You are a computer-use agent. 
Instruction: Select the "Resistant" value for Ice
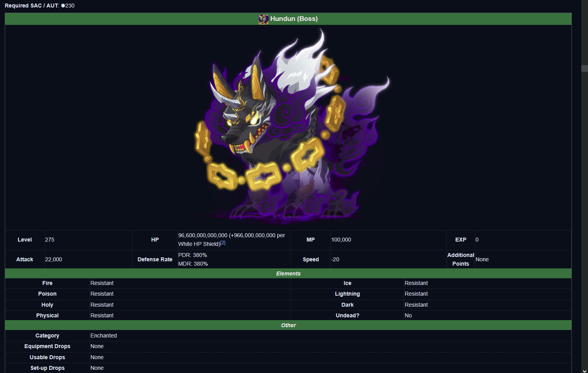pos(416,283)
